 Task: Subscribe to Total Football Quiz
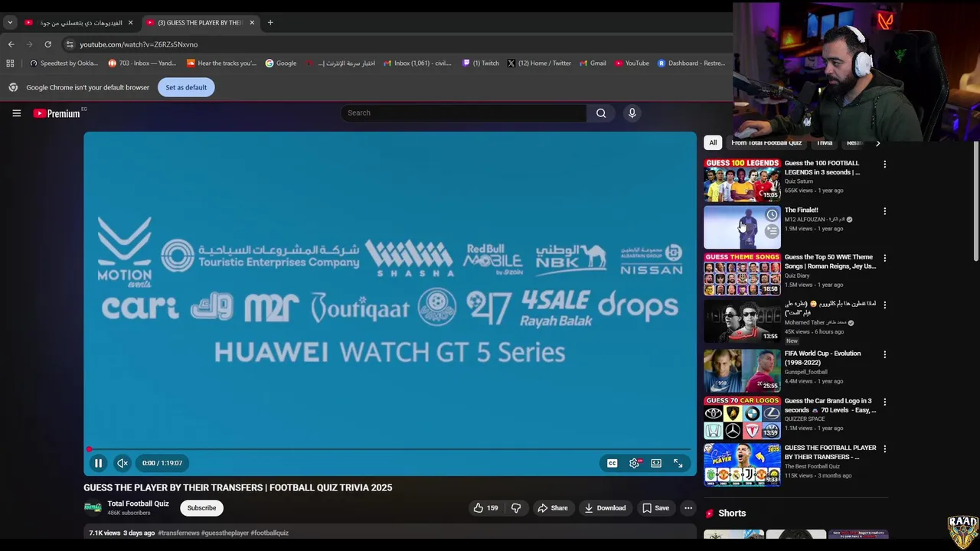[x=201, y=508]
